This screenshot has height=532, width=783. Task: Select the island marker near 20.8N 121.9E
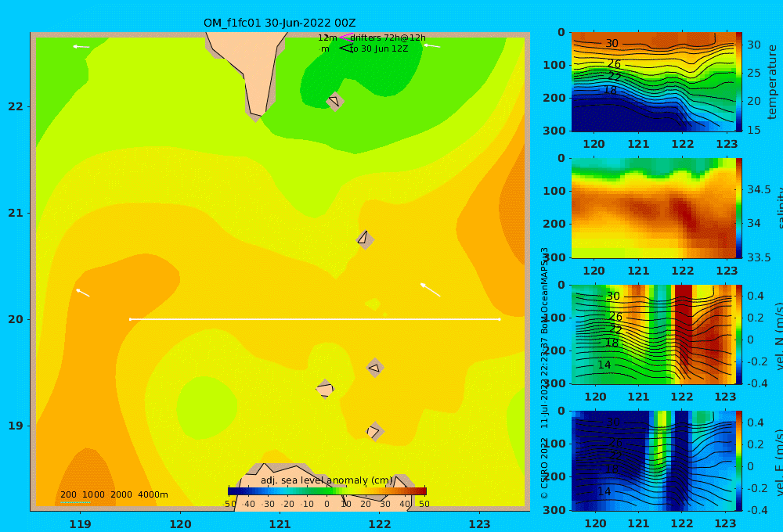(x=365, y=239)
